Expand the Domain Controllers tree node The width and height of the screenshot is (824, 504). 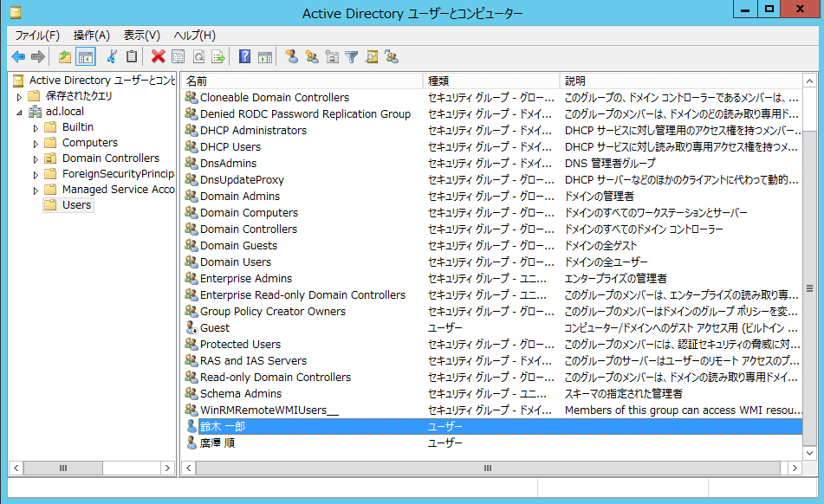(36, 159)
